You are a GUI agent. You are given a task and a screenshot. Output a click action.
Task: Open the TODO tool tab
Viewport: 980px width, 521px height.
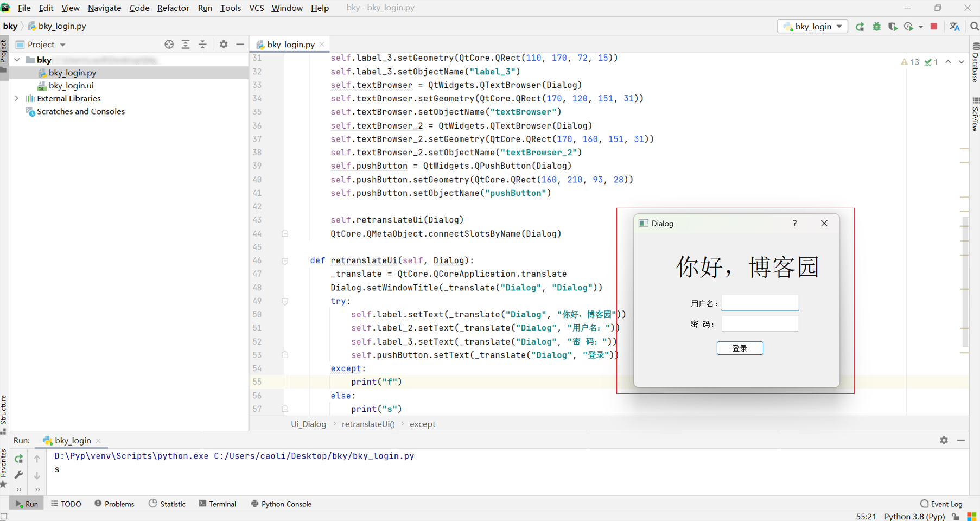point(66,504)
